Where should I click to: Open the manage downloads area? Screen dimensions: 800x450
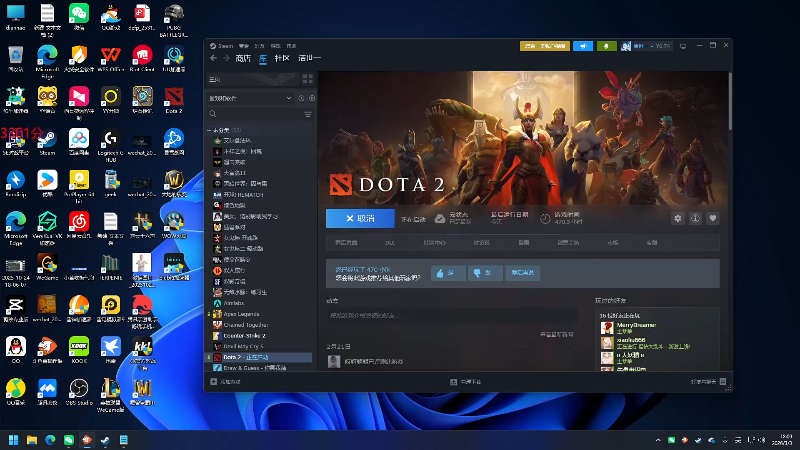[465, 382]
